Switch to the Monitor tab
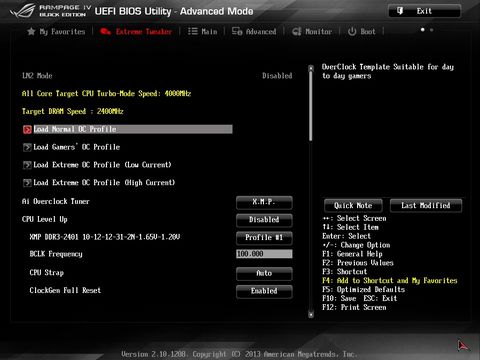 (312, 32)
